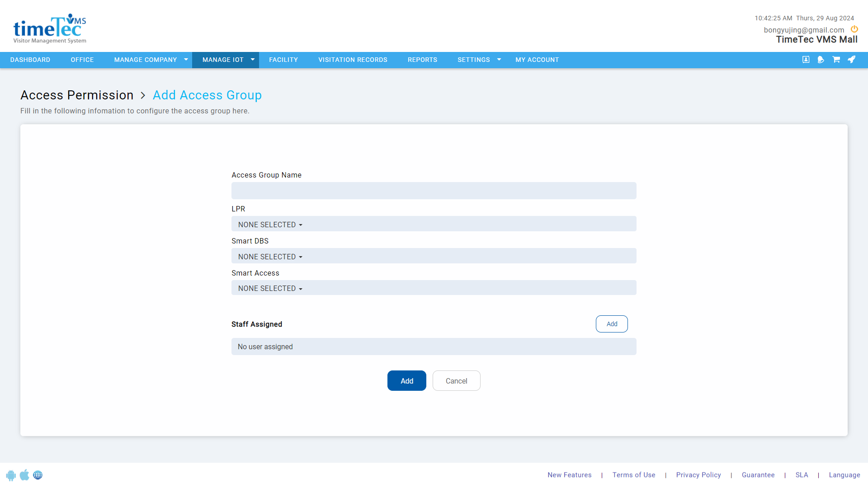This screenshot has width=868, height=487.
Task: Go to the Dashboard menu
Action: [30, 60]
